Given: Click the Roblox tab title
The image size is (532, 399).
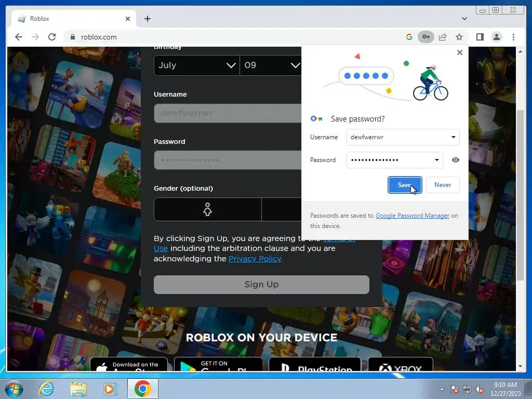Looking at the screenshot, I should 39,19.
